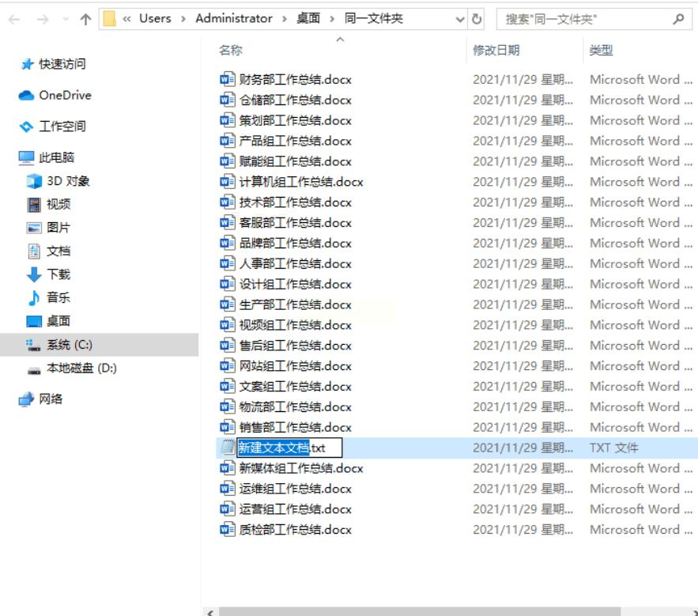Click the TXT 文件 type cell
The height and width of the screenshot is (616, 698).
[x=614, y=448]
